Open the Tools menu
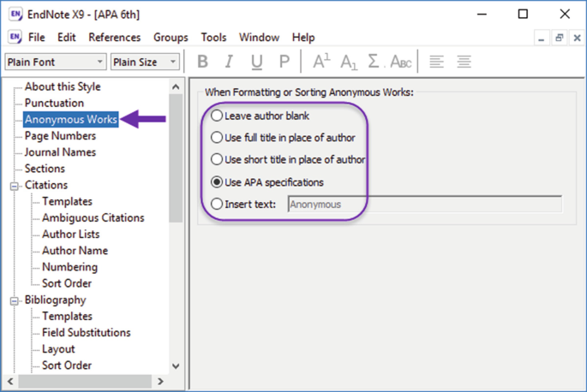Screen dimensions: 587x392 [213, 38]
